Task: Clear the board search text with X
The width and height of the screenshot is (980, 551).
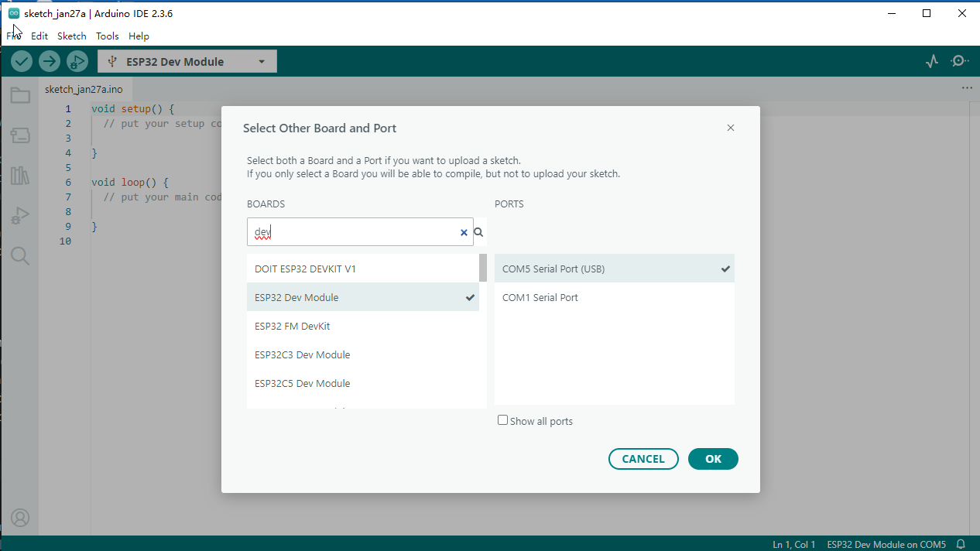Action: 464,232
